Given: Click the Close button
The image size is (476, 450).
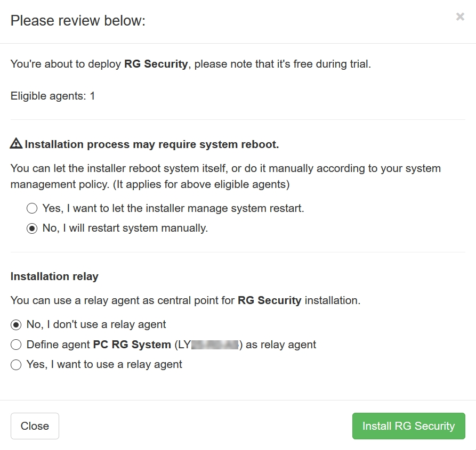Looking at the screenshot, I should click(35, 426).
